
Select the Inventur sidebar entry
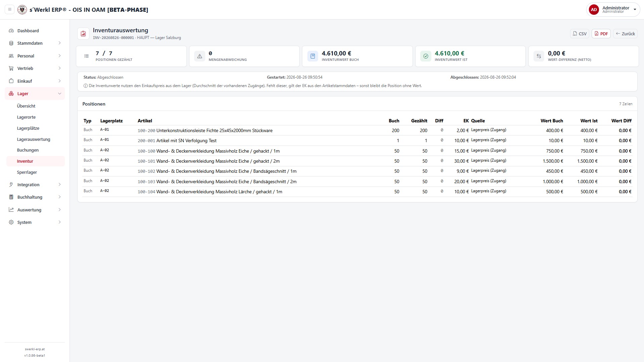[x=35, y=161]
